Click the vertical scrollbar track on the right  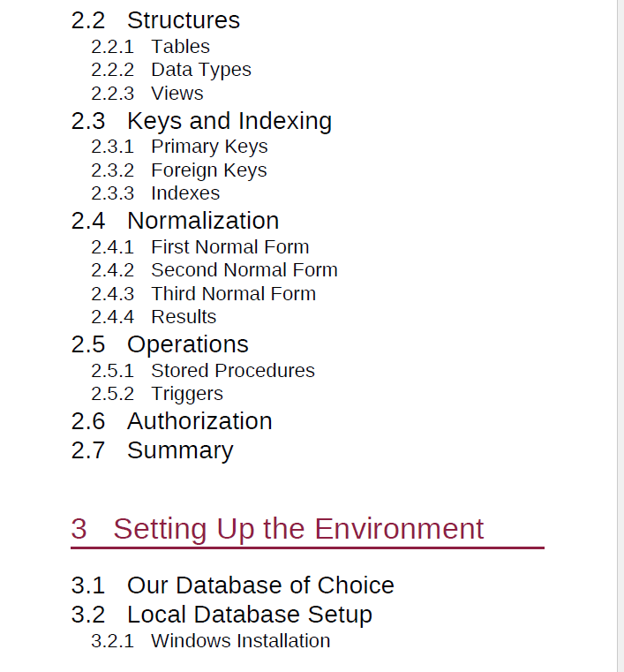[x=620, y=353]
